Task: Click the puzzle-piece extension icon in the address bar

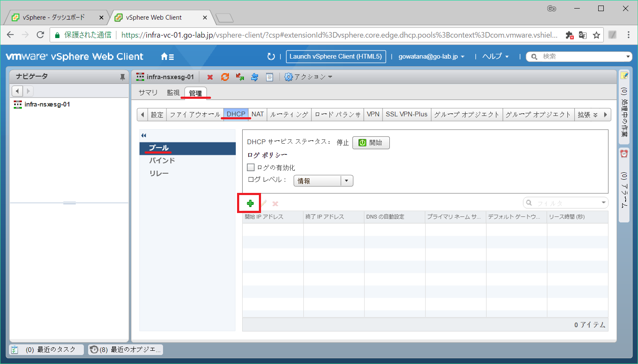Action: [x=570, y=35]
